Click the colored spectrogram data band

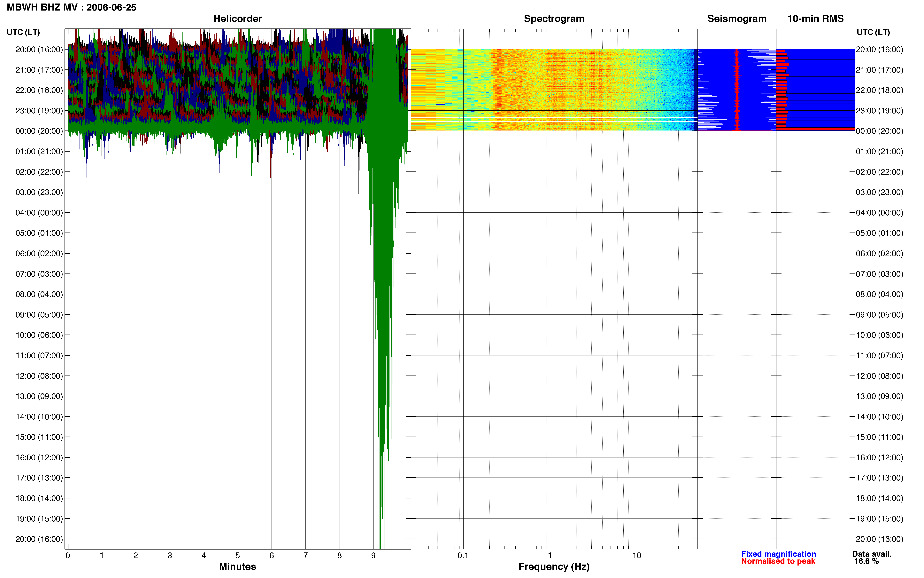(554, 90)
